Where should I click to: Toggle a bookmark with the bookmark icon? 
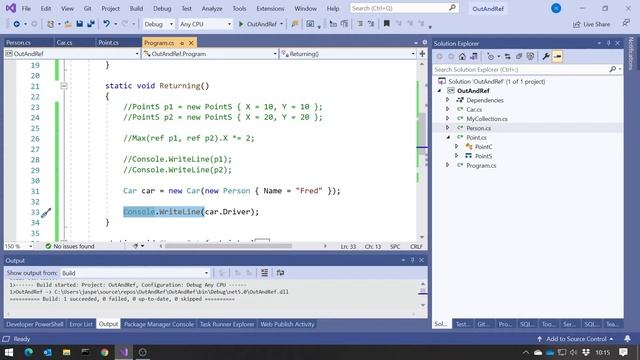pyautogui.click(x=387, y=24)
